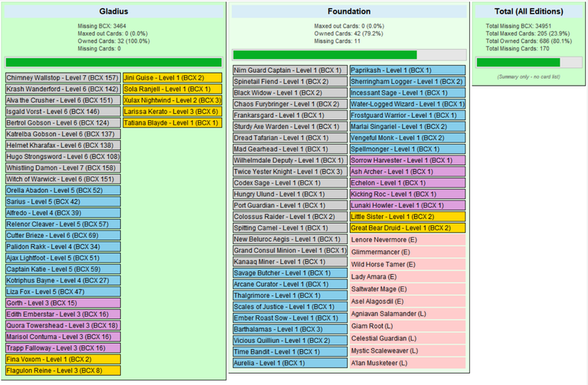This screenshot has width=588, height=385.
Task: Select Gorth Level 3 card
Action: pos(63,303)
